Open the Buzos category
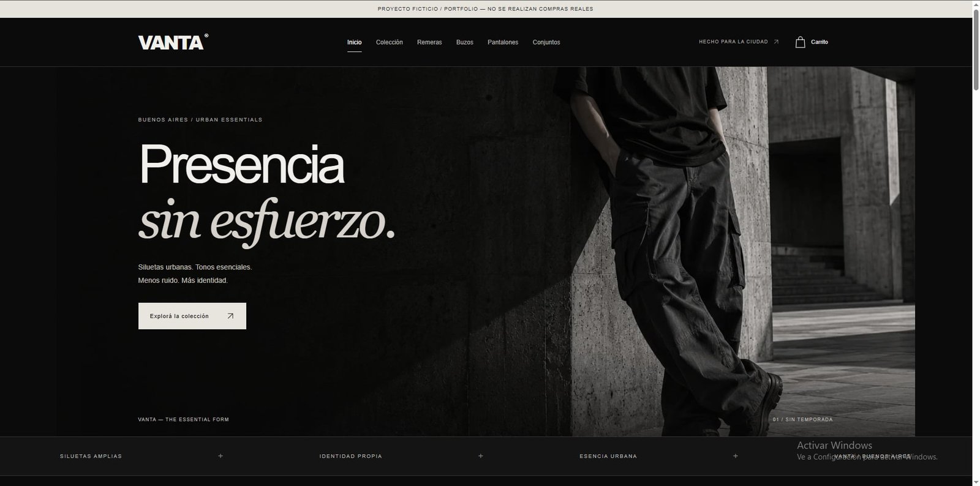 pyautogui.click(x=465, y=42)
